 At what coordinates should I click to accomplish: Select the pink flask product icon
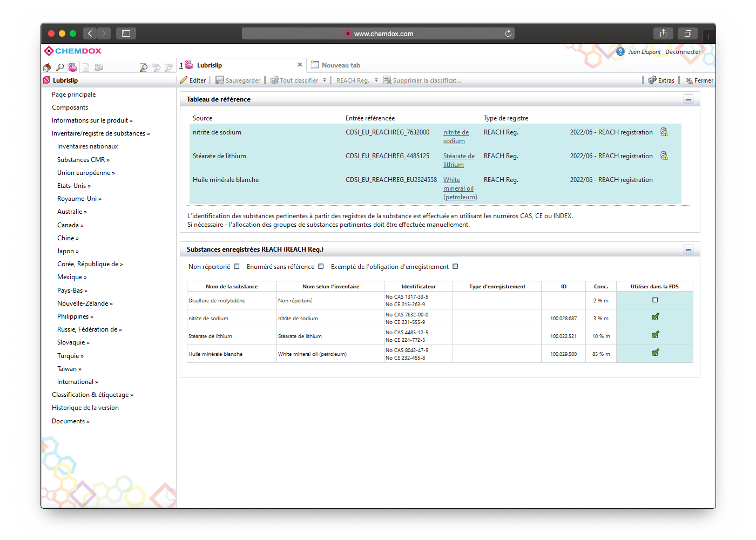[72, 67]
